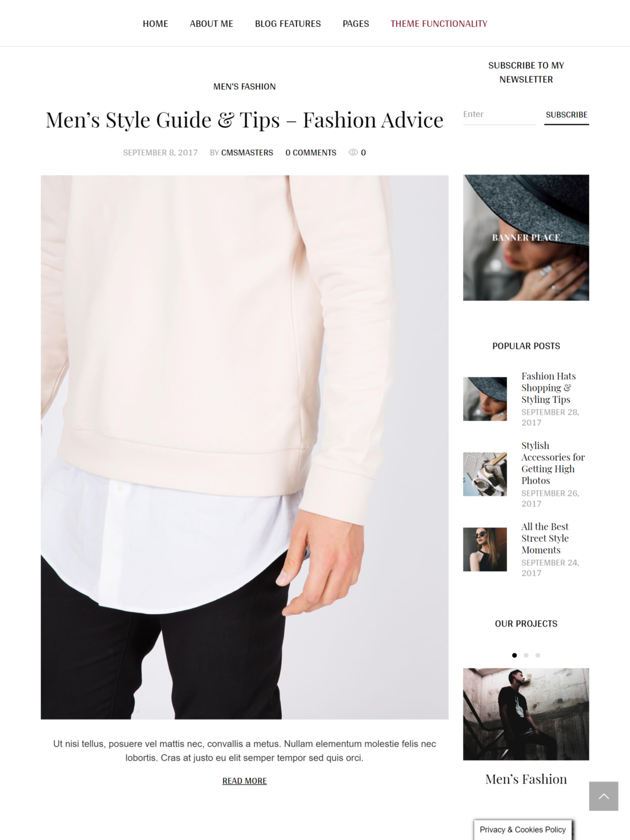Click the Privacy & Cookies Policy button
630x840 pixels.
point(523,829)
